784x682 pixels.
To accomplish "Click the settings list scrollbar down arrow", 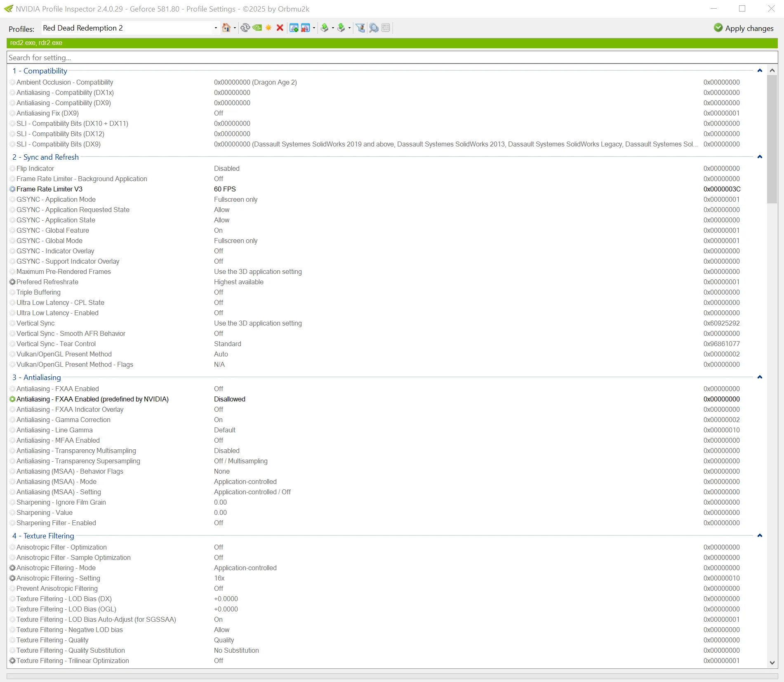I will click(x=772, y=663).
